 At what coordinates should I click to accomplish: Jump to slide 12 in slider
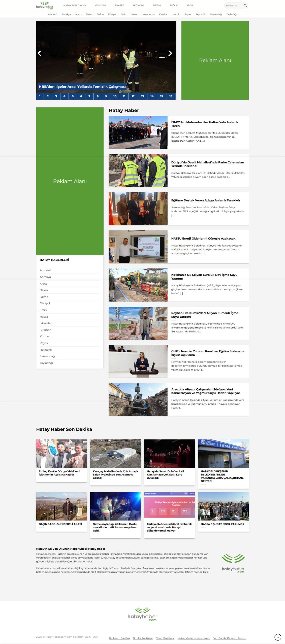click(133, 96)
